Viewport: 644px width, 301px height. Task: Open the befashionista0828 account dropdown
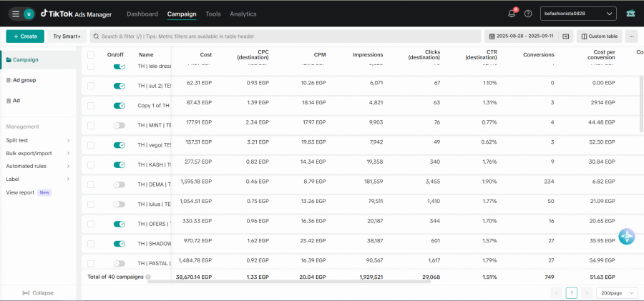pos(578,14)
